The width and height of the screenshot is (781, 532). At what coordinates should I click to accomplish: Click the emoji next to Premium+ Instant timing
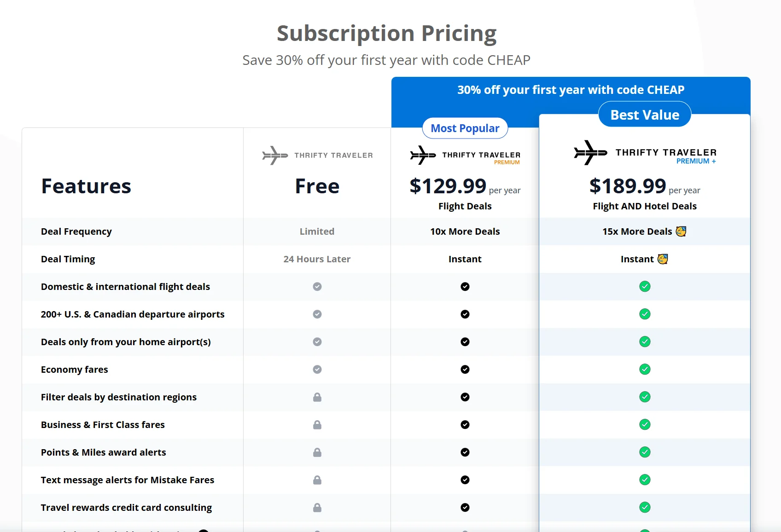click(x=663, y=259)
